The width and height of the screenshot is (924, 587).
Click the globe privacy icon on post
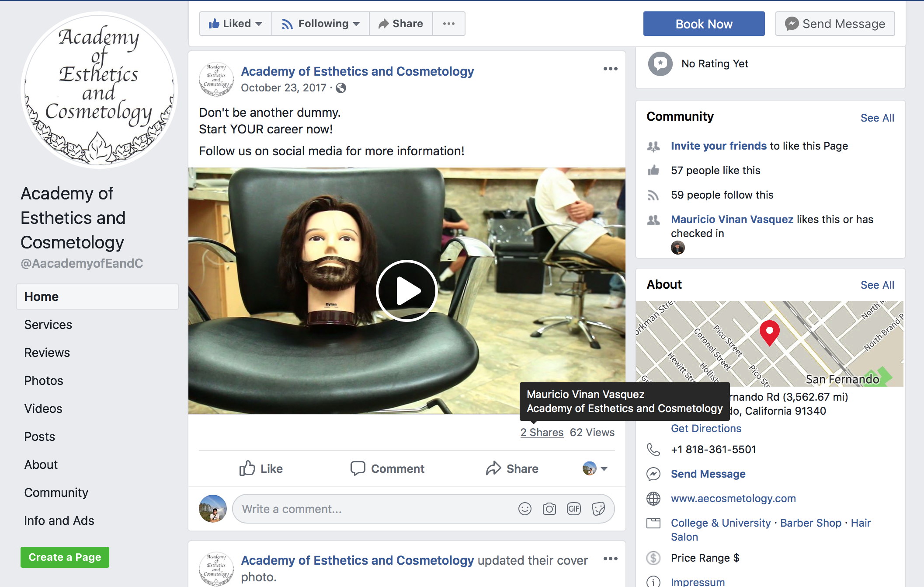tap(341, 88)
